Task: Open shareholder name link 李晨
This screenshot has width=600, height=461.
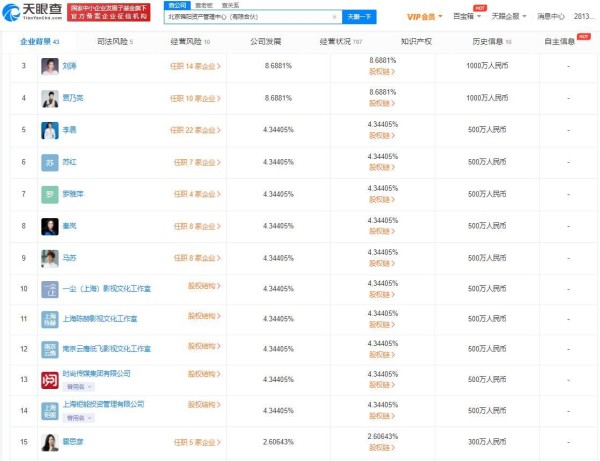Action: 69,130
